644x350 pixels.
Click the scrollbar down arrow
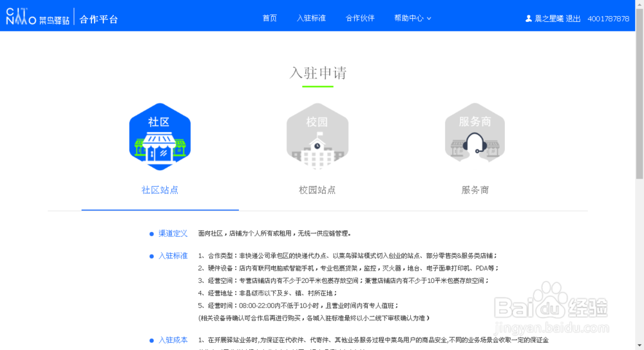pyautogui.click(x=639, y=346)
